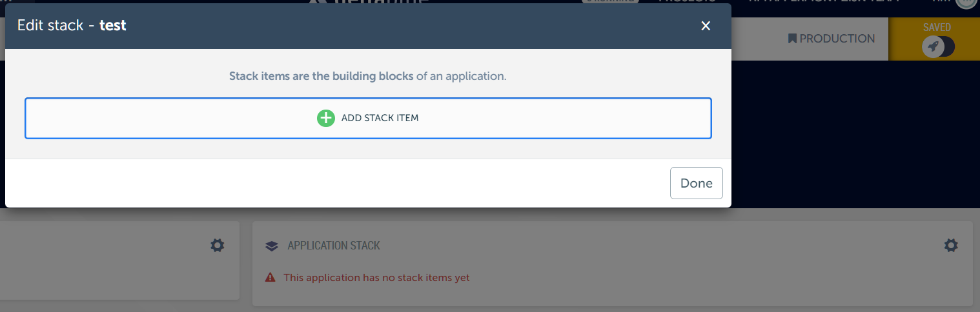Click the running status badge in top bar
The height and width of the screenshot is (312, 980).
(610, 1)
